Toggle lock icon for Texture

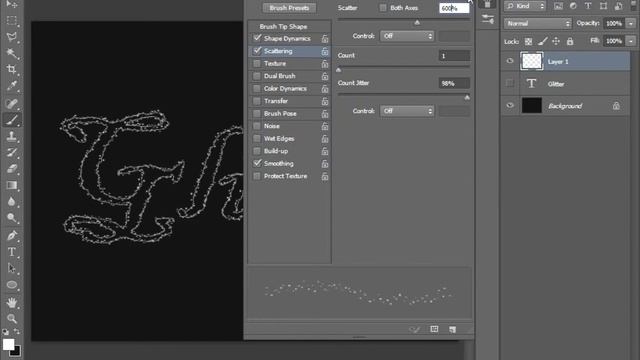coord(324,64)
